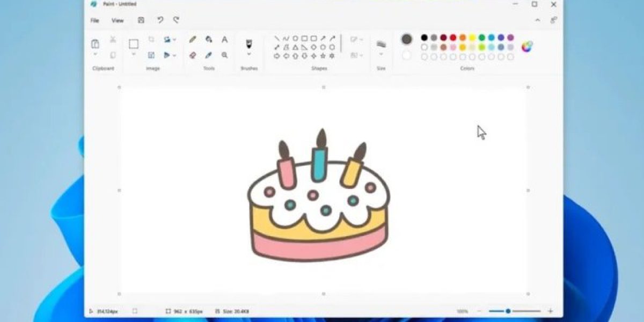Open the Select tool dropdown arrow
The width and height of the screenshot is (644, 322).
pyautogui.click(x=133, y=55)
